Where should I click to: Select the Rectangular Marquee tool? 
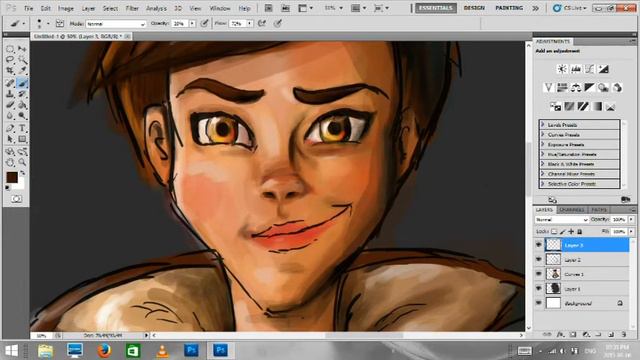[x=10, y=49]
